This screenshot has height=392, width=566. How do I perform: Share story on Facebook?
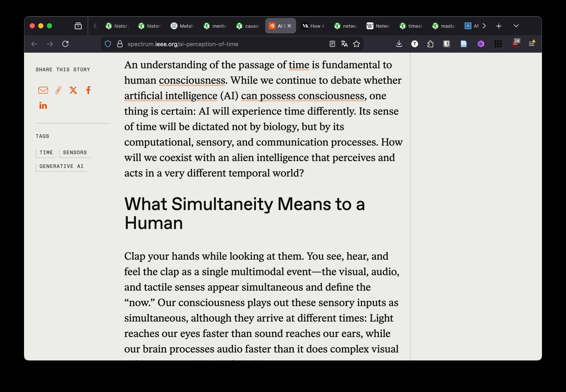click(88, 90)
